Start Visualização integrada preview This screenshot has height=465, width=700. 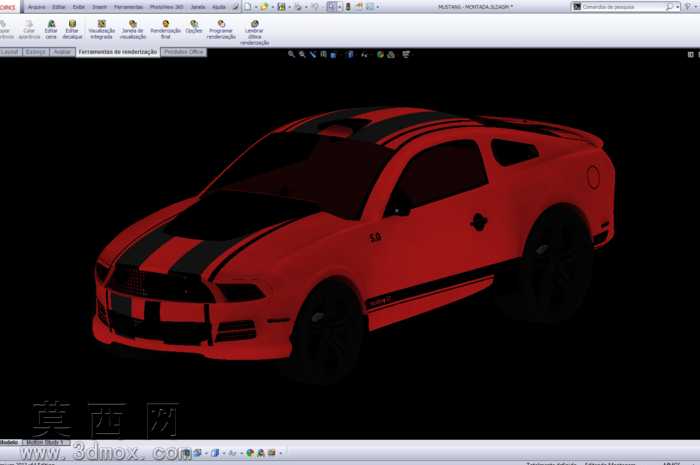click(x=102, y=29)
